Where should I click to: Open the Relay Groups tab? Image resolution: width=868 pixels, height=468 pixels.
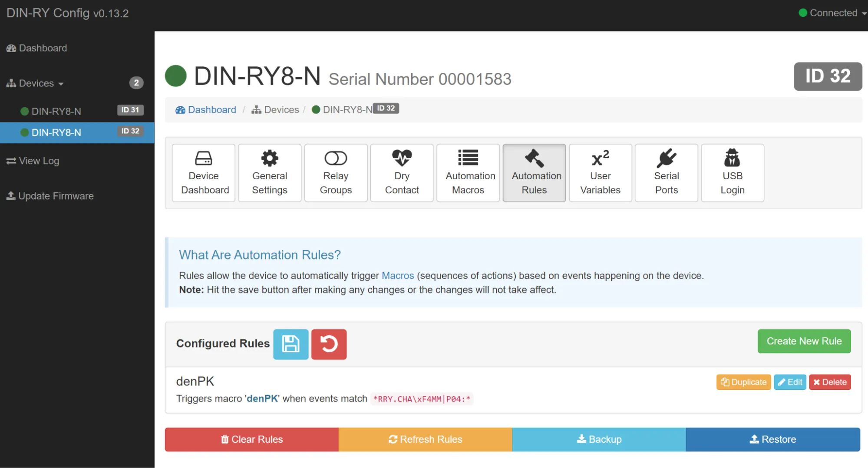coord(336,173)
